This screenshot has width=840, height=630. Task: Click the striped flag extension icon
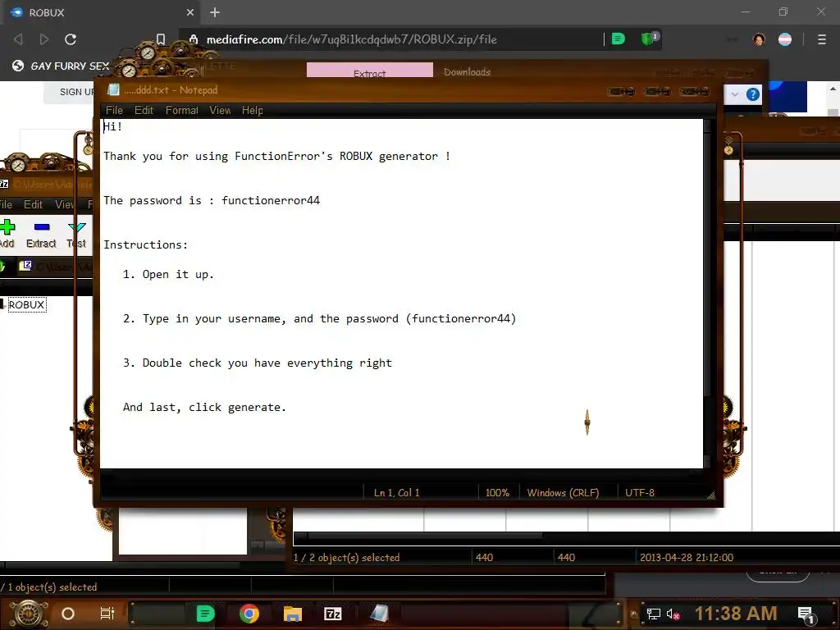[x=785, y=39]
